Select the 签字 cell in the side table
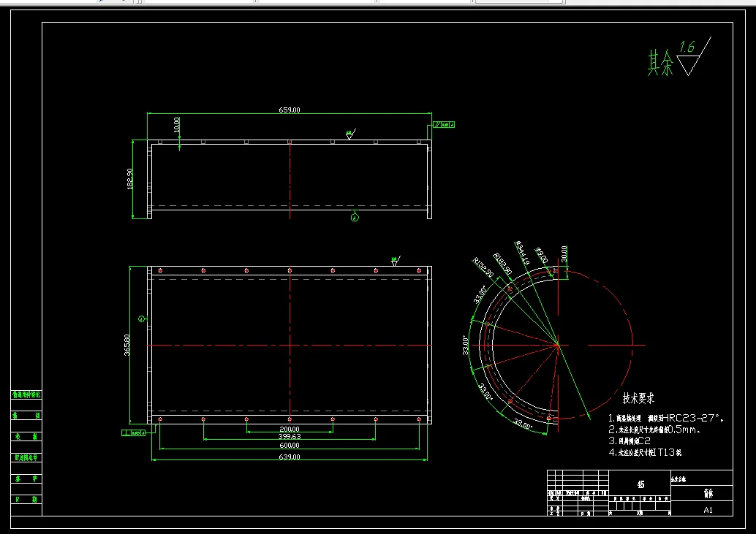 (x=26, y=478)
